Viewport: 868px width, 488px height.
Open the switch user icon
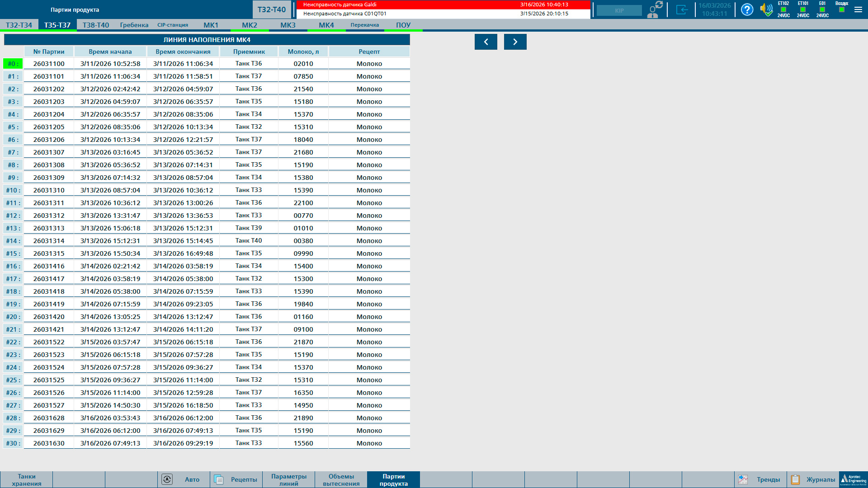pos(654,9)
